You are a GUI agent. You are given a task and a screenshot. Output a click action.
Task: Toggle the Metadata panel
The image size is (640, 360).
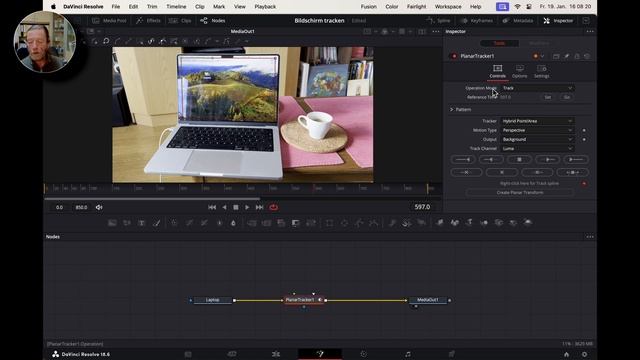tap(518, 20)
